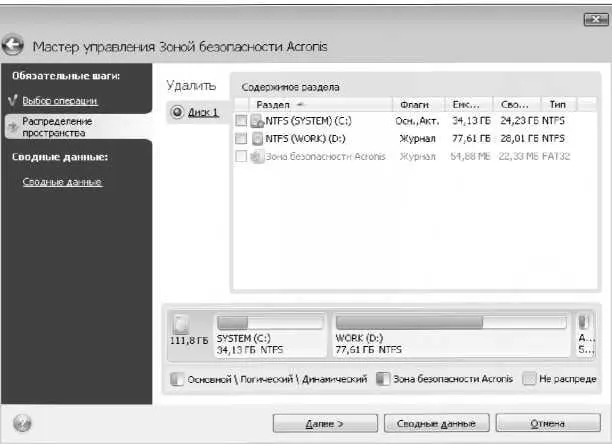Click the Отмена button
This screenshot has height=444, width=612.
point(548,423)
